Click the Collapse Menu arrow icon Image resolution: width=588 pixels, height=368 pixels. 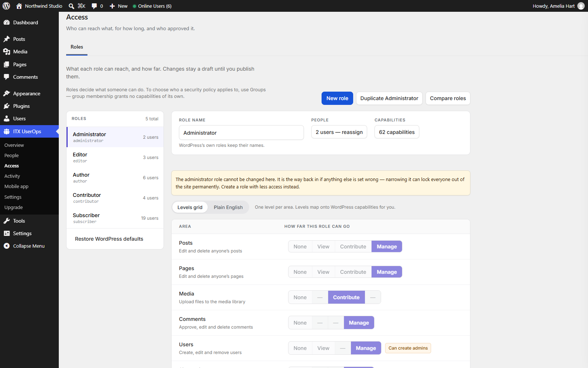(7, 246)
